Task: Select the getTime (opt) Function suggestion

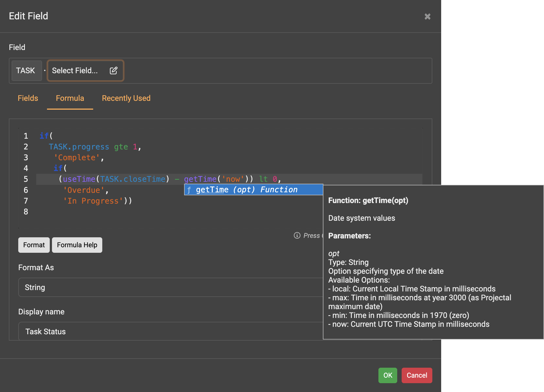Action: pos(253,190)
